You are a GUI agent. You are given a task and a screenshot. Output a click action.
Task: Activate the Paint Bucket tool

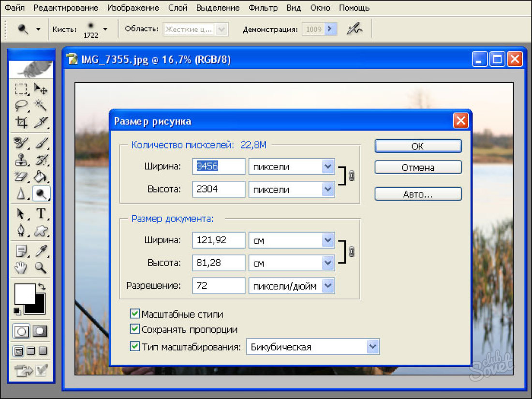click(41, 176)
